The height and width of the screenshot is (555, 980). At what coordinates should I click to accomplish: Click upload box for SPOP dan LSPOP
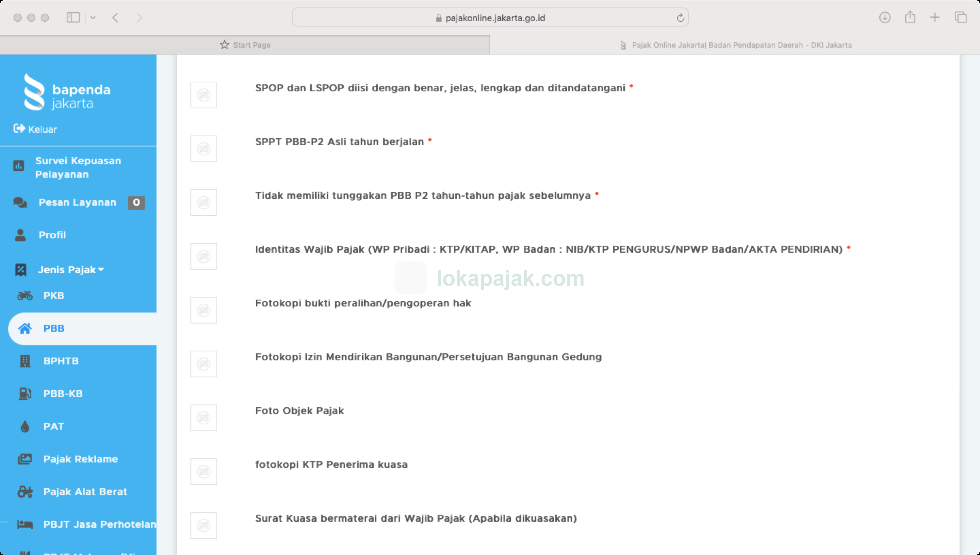point(204,95)
